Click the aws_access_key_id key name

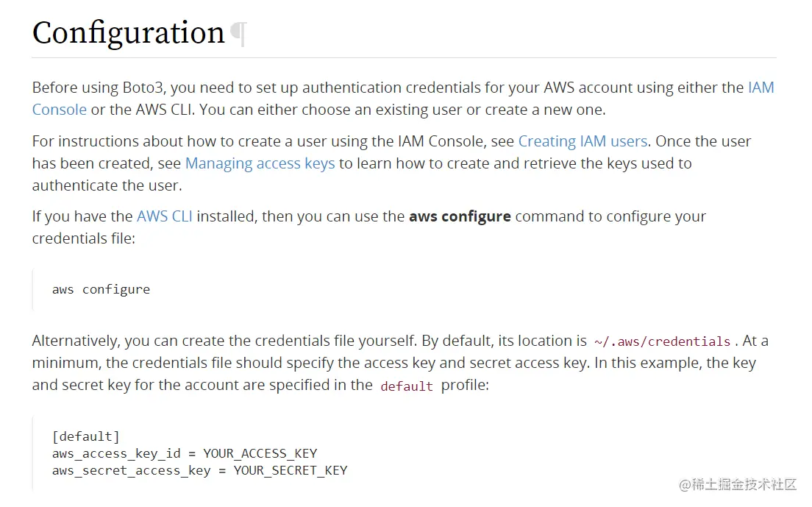tap(116, 454)
